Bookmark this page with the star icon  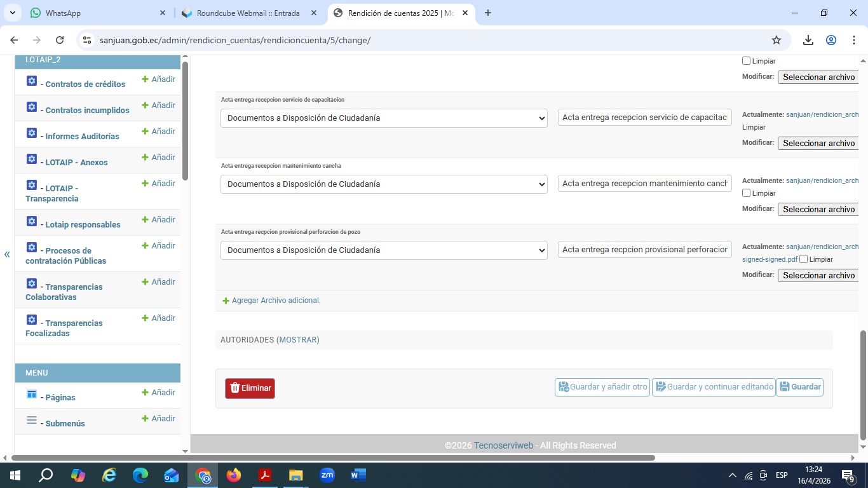click(776, 40)
